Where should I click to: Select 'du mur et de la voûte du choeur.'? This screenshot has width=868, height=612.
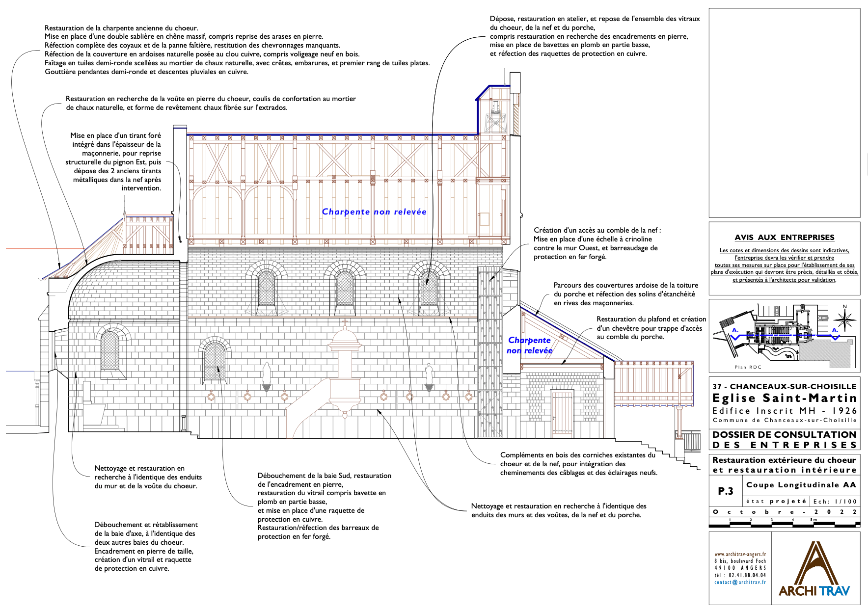[146, 486]
